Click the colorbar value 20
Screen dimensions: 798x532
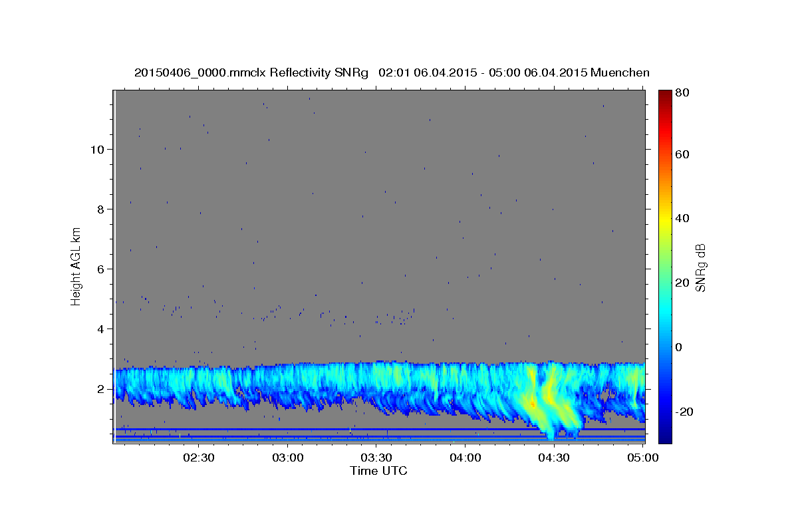(684, 283)
